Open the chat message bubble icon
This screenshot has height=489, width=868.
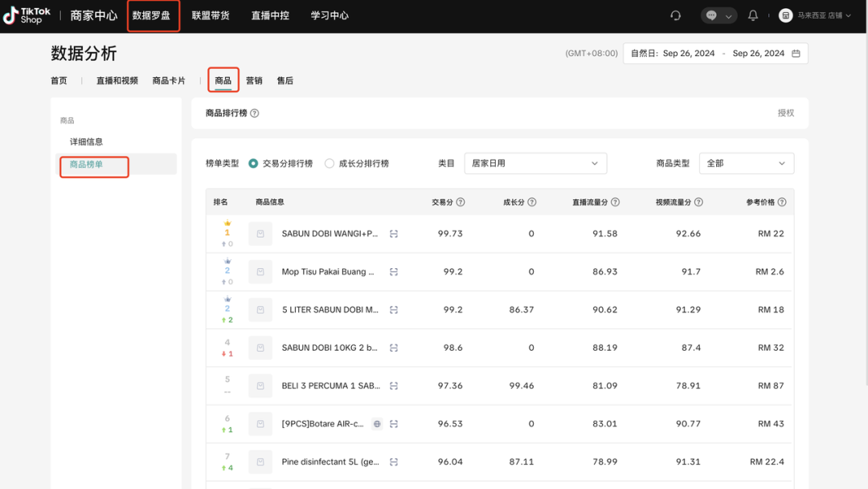click(712, 15)
